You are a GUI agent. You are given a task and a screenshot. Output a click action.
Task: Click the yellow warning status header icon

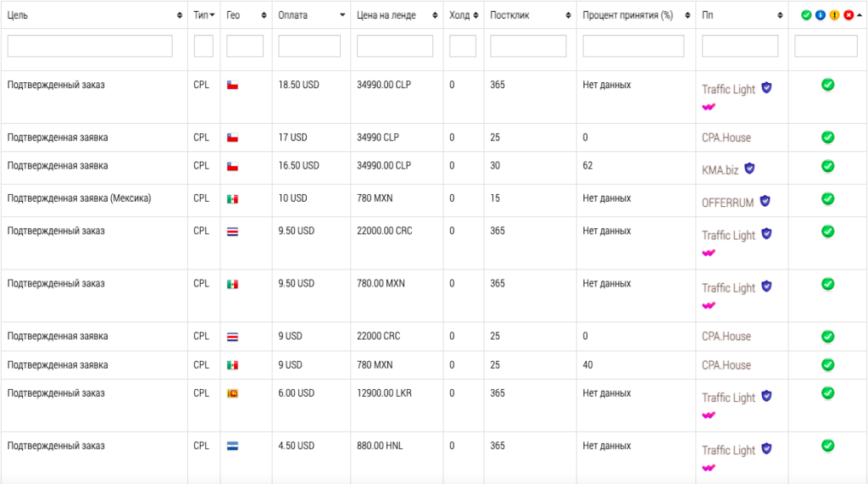click(x=834, y=15)
